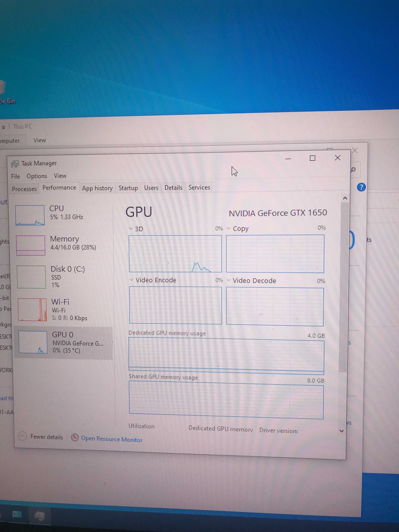Select the GPU 0 thumbnail graph
The width and height of the screenshot is (399, 532).
[x=33, y=342]
